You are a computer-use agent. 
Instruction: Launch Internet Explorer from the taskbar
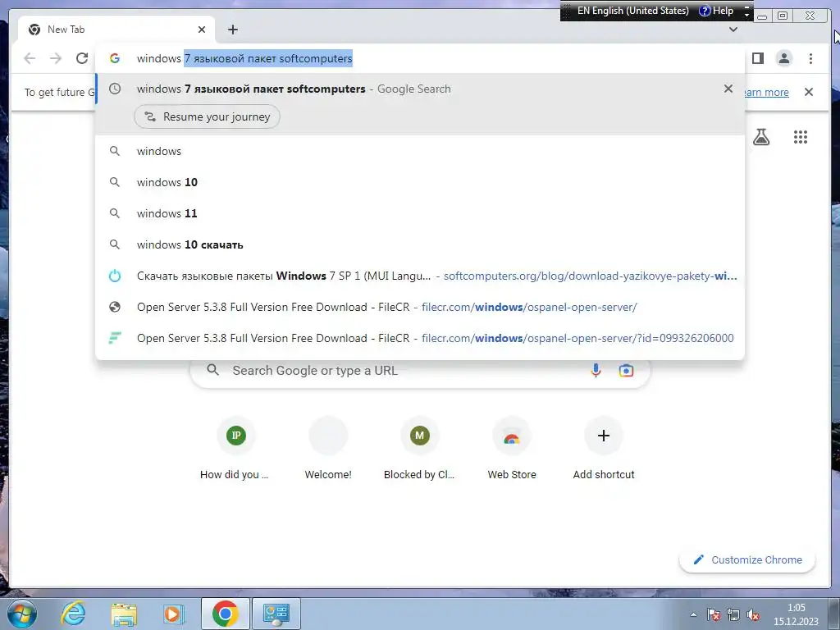(73, 614)
